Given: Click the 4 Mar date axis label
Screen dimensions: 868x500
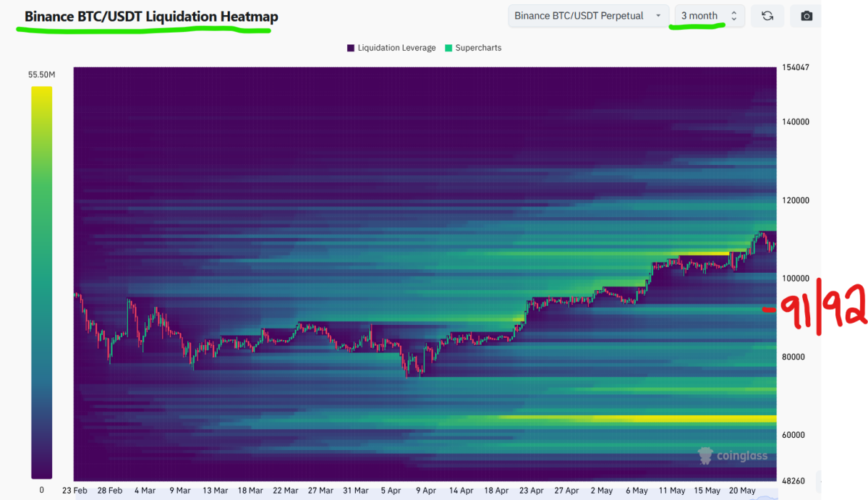Looking at the screenshot, I should [145, 490].
